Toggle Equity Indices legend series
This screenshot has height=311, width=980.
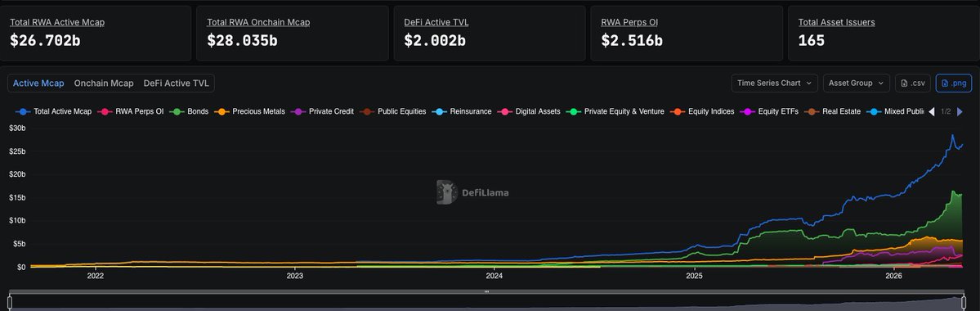pyautogui.click(x=702, y=111)
